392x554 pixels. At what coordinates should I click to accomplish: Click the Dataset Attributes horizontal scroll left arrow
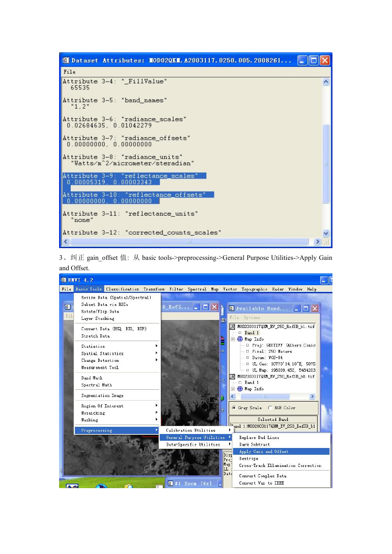pyautogui.click(x=66, y=242)
